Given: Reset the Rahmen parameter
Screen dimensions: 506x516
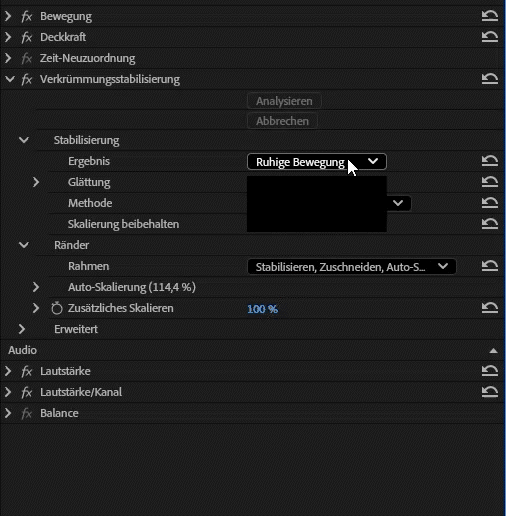Looking at the screenshot, I should tap(490, 266).
